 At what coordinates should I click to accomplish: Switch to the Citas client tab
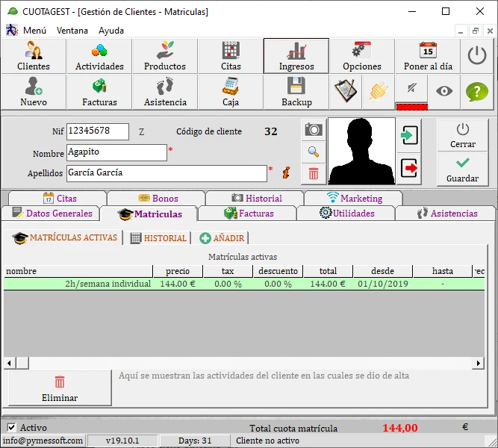(58, 199)
